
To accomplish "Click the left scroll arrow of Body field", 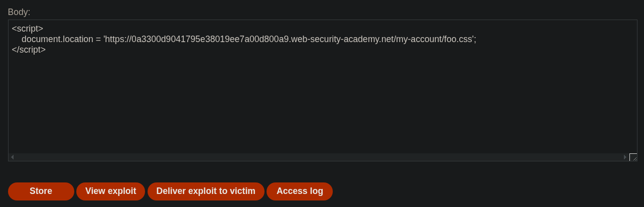I will [x=13, y=157].
